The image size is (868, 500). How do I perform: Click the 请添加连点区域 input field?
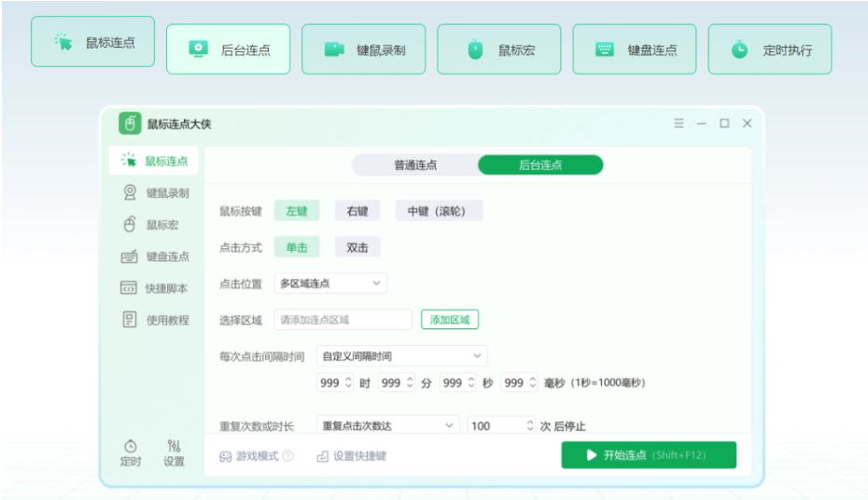coord(343,320)
